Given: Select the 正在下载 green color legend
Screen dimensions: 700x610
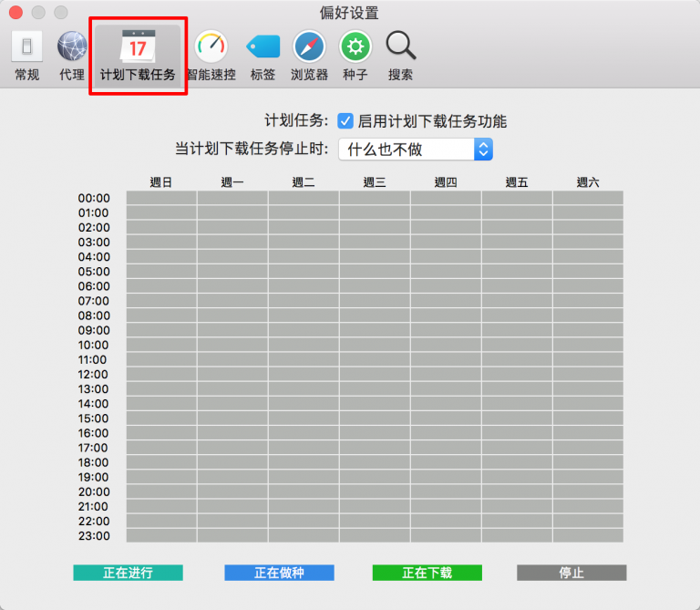Looking at the screenshot, I should click(427, 573).
